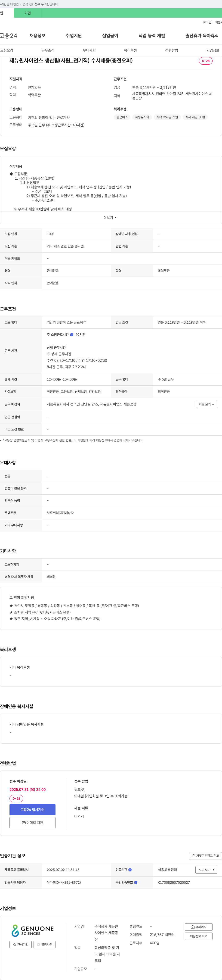
Task: Click 세종고용센터 agency name
Action: pyautogui.click(x=167, y=870)
